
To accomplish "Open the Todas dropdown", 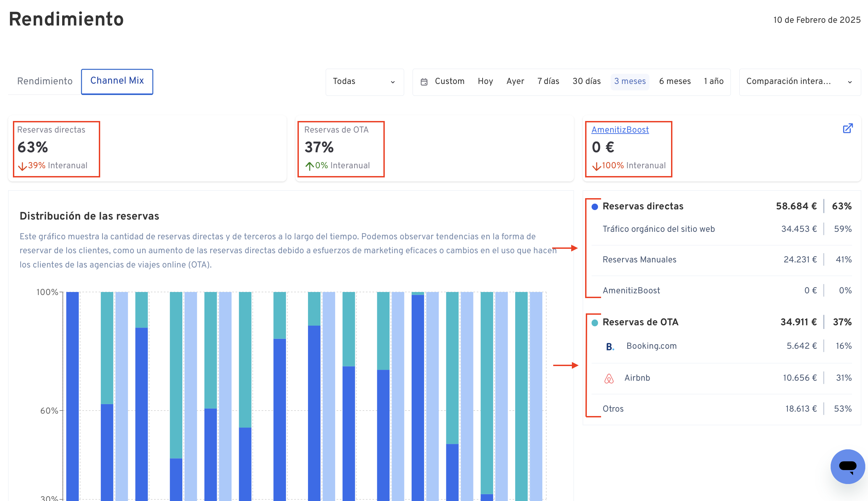I will click(x=364, y=82).
